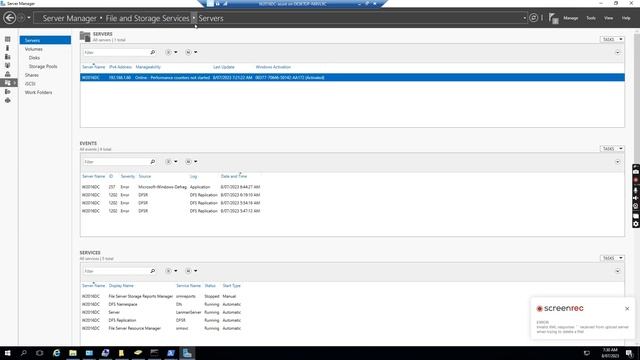
Task: Go back with the Server Manager back arrow
Action: point(10,18)
